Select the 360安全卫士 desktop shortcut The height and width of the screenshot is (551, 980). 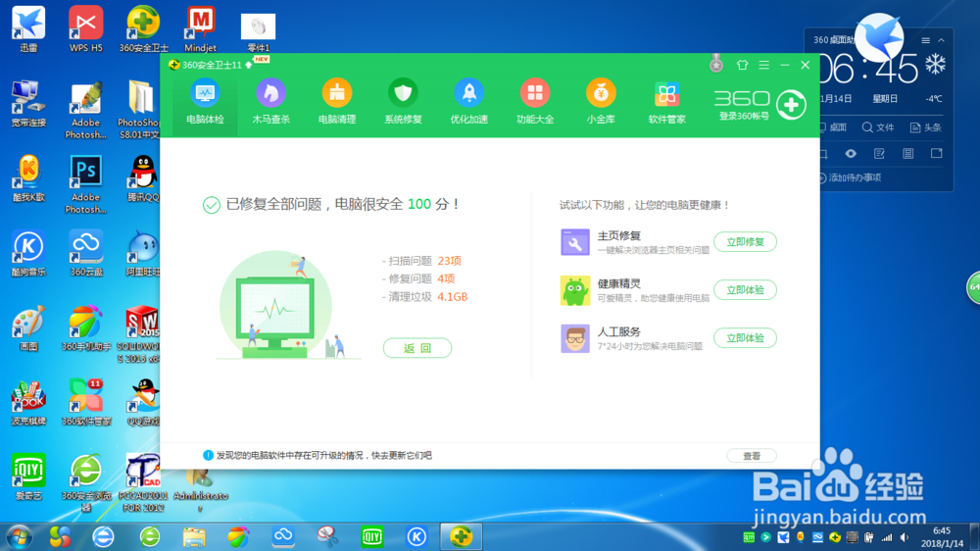coord(143,29)
